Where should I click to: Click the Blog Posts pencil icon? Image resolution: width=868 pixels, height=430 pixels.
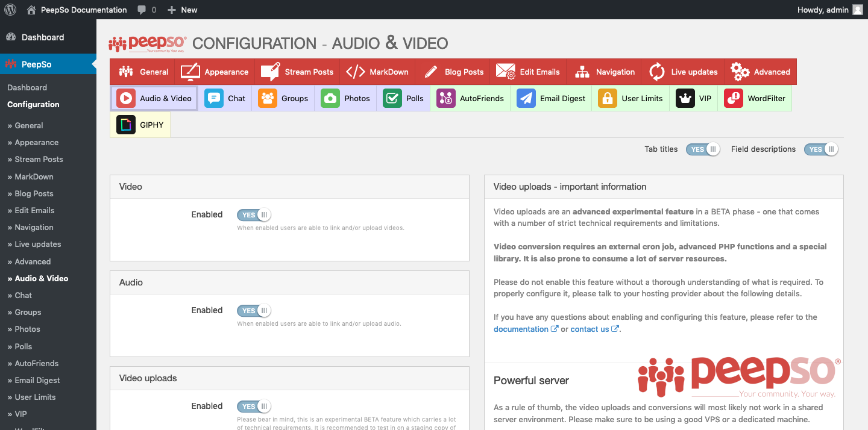430,72
